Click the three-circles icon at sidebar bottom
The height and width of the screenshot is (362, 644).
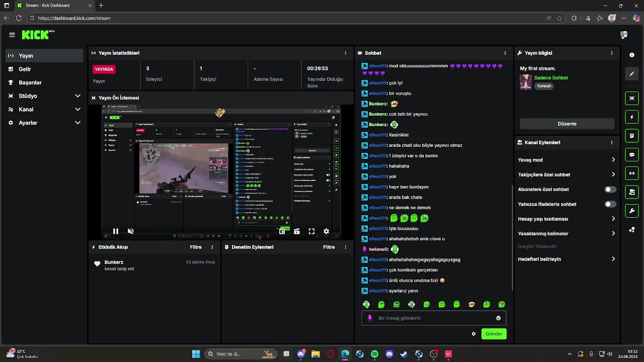[x=632, y=230]
